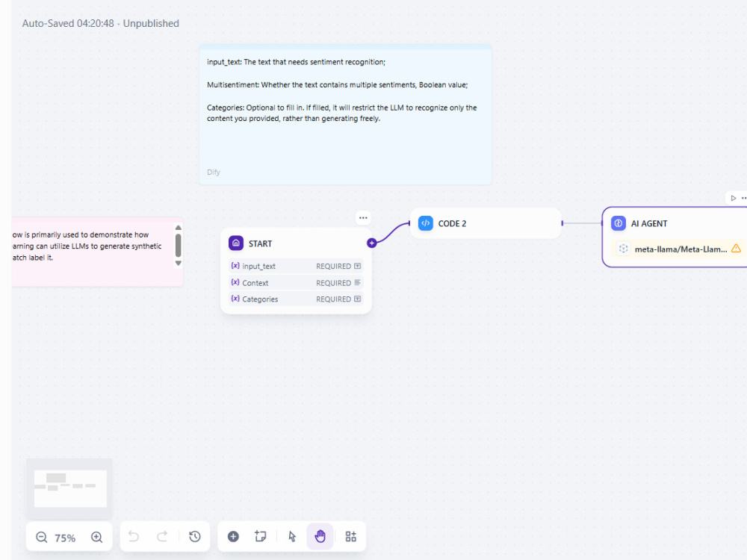Undo the last canvas change
Viewport: 747px width, 560px height.
click(x=134, y=537)
